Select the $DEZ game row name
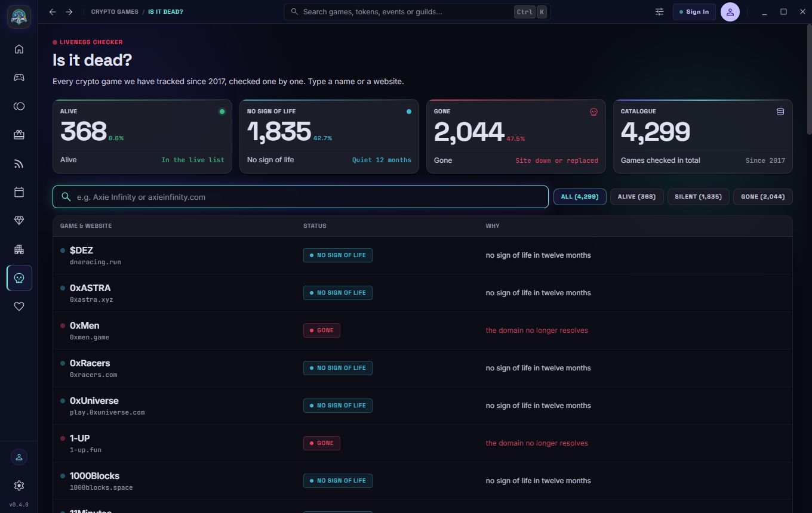 click(81, 251)
